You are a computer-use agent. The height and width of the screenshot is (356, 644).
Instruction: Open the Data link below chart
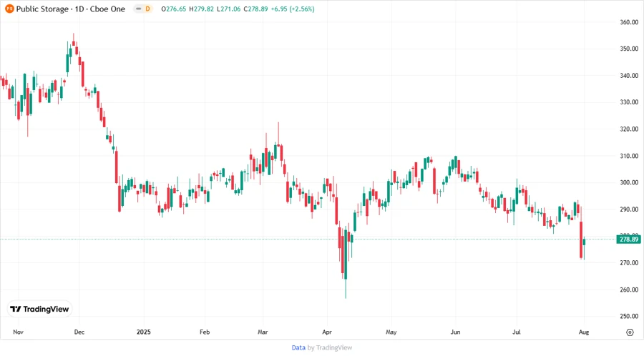298,348
